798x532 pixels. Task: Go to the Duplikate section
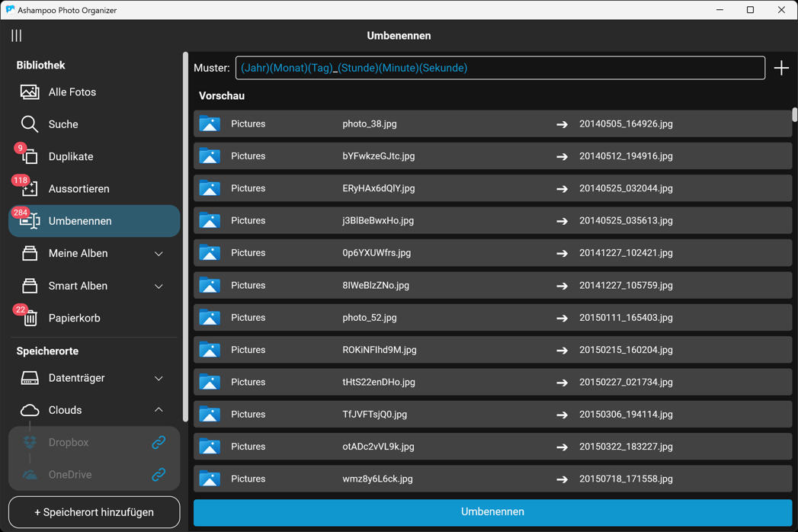pos(95,156)
